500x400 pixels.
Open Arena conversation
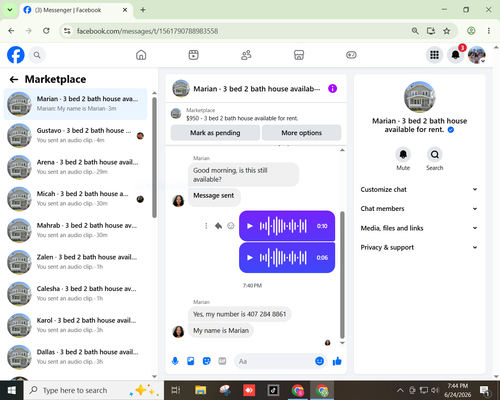point(75,167)
